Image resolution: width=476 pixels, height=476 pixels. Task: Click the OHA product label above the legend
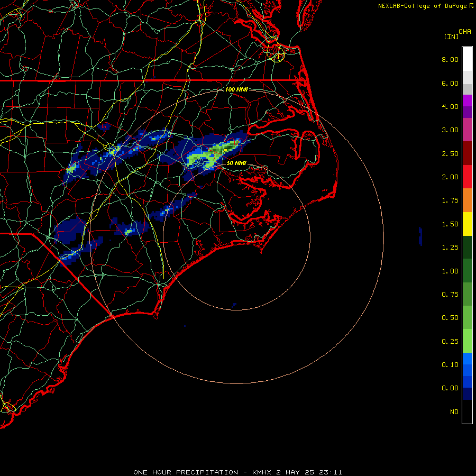click(465, 32)
